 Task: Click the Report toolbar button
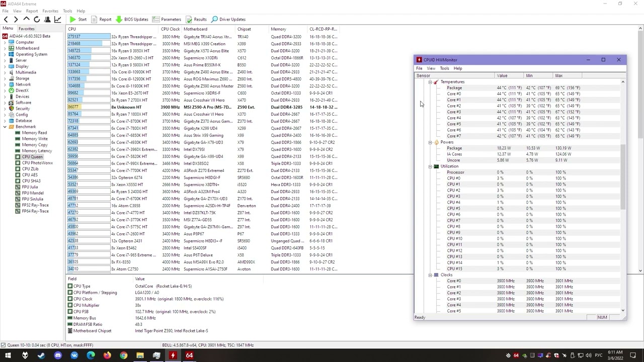coord(101,19)
